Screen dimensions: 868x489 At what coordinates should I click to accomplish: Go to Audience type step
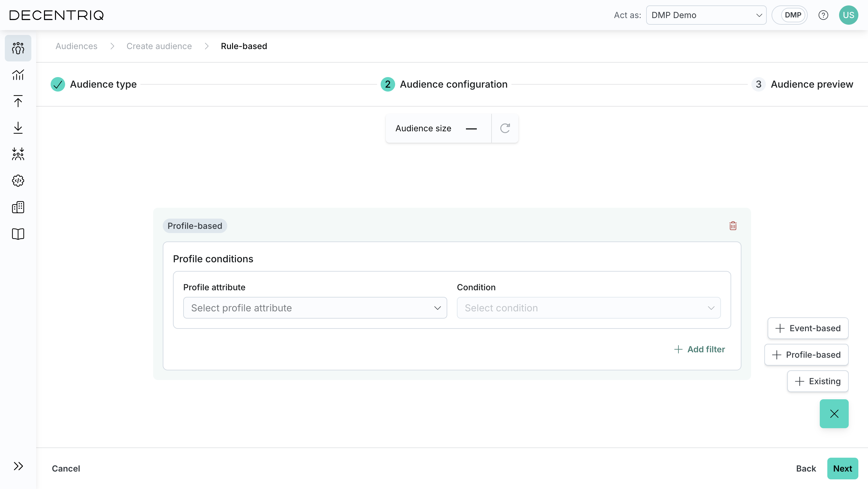point(94,84)
